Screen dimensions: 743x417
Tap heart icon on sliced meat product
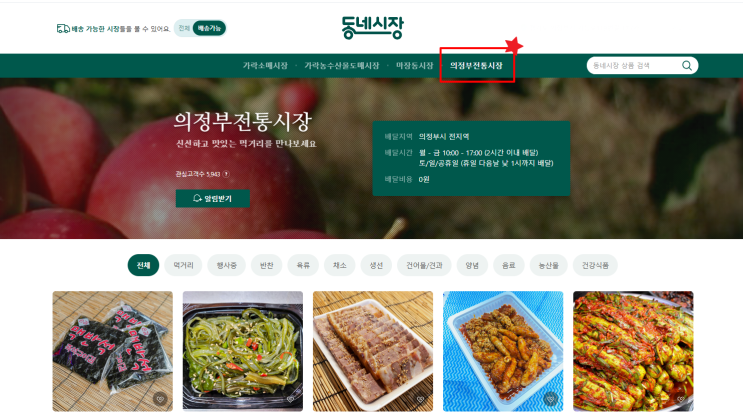click(x=420, y=399)
